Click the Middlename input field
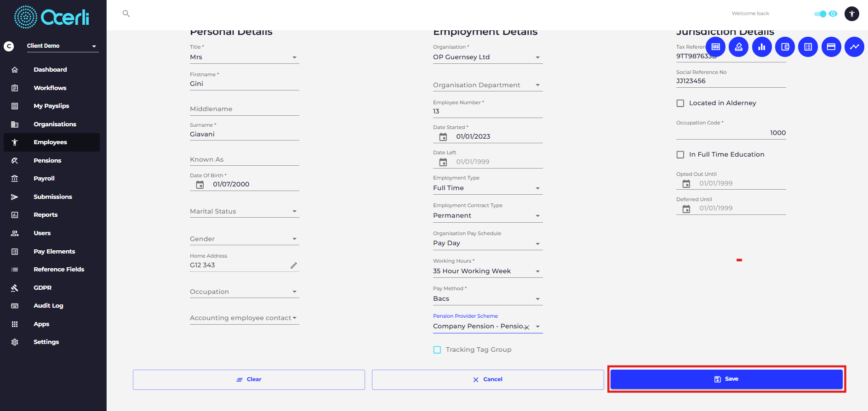The height and width of the screenshot is (411, 868). coord(244,109)
